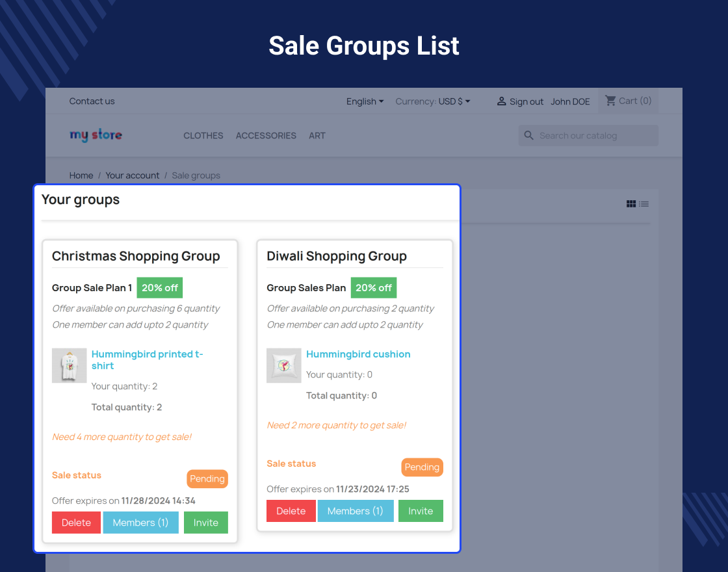Click the my store logo
This screenshot has height=572, width=728.
pos(96,135)
